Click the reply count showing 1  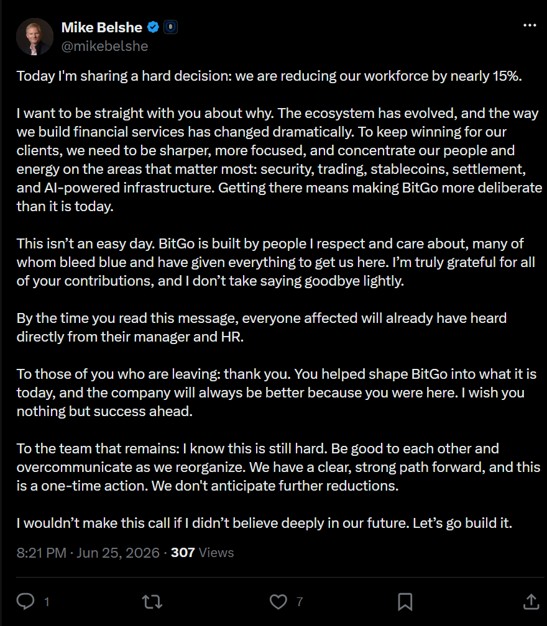pos(46,602)
